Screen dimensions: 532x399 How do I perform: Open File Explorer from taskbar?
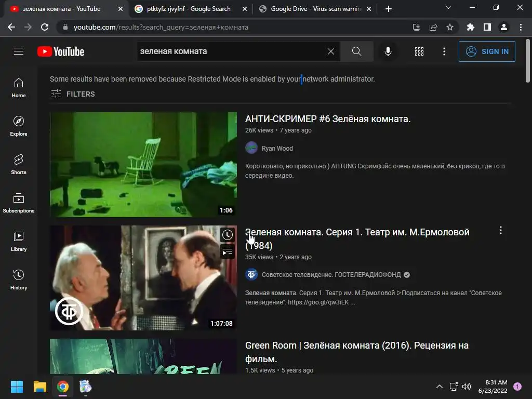[39, 387]
